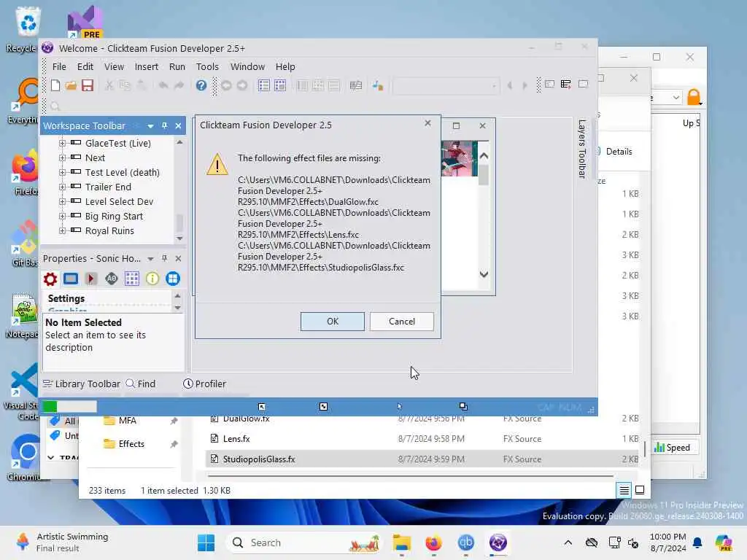Open the blue Help question mark icon
Screen dimensions: 747x560
pyautogui.click(x=201, y=85)
